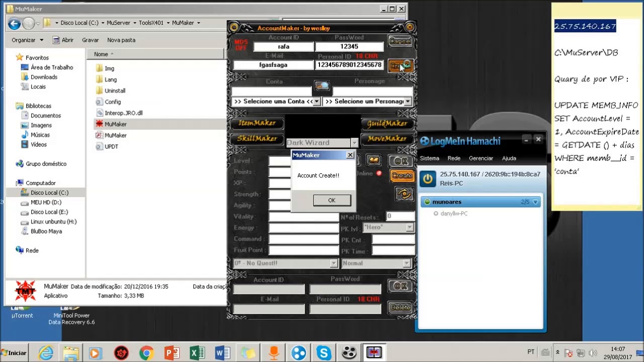The image size is (644, 362).
Task: Select the highlighted MuMaker application file
Action: coord(115,124)
